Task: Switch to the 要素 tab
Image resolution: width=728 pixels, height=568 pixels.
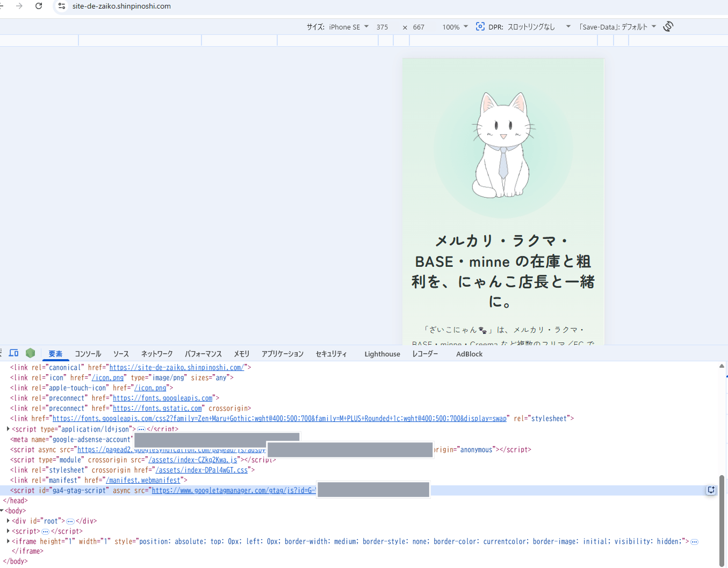Action: tap(55, 354)
